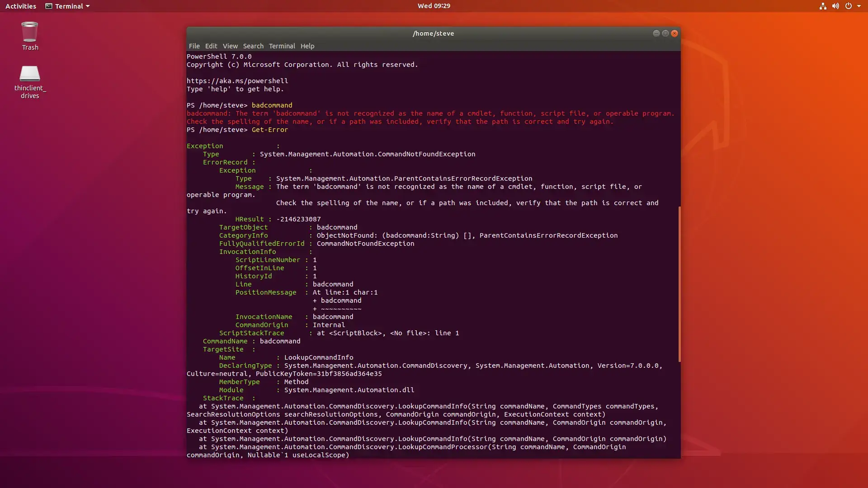868x488 pixels.
Task: Click 'Copyright (c) Microsoft Corporation' line
Action: (x=302, y=65)
